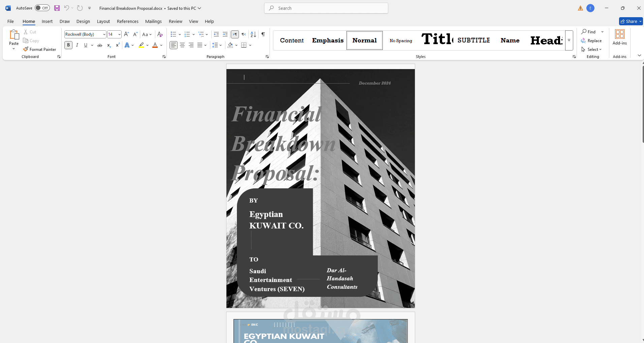The width and height of the screenshot is (644, 343).
Task: Center-align the paragraph
Action: click(x=182, y=45)
